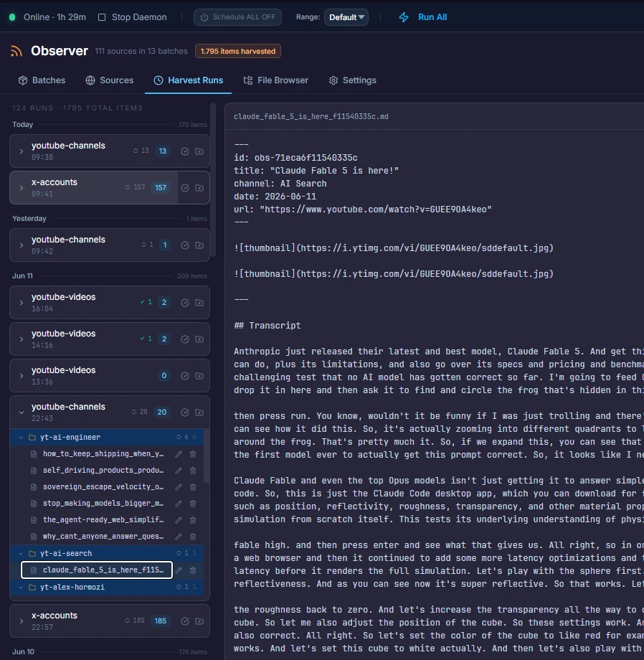Expand the 09:41 x-accounts run
This screenshot has width=644, height=660.
[x=22, y=188]
